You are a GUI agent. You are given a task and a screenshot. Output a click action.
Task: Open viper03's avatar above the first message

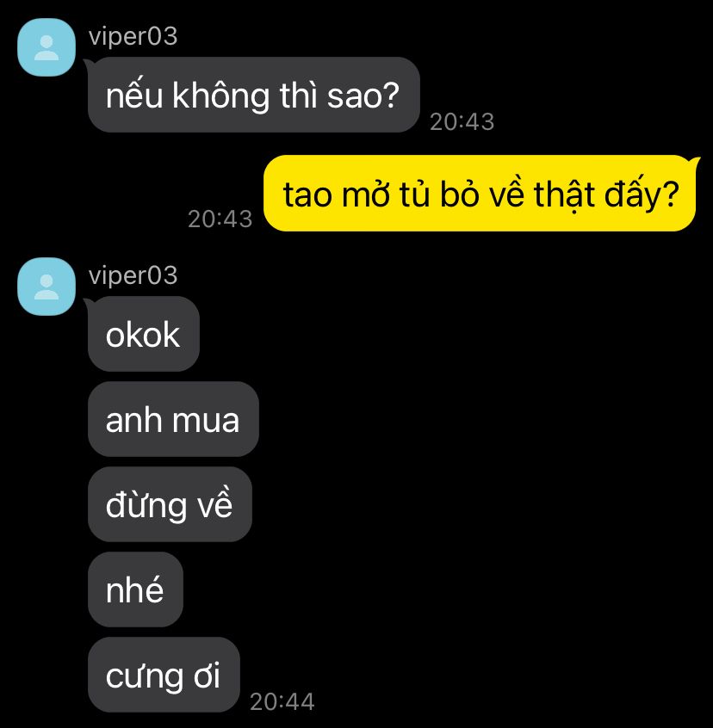[46, 46]
